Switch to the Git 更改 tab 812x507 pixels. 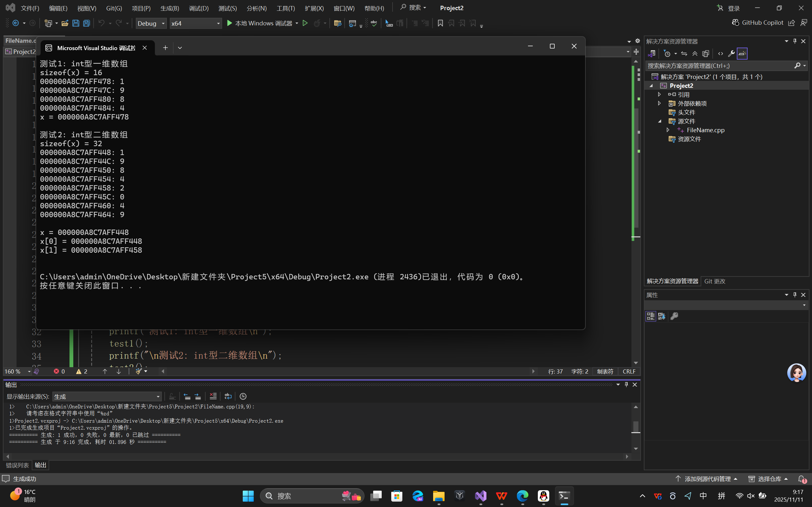[715, 281]
